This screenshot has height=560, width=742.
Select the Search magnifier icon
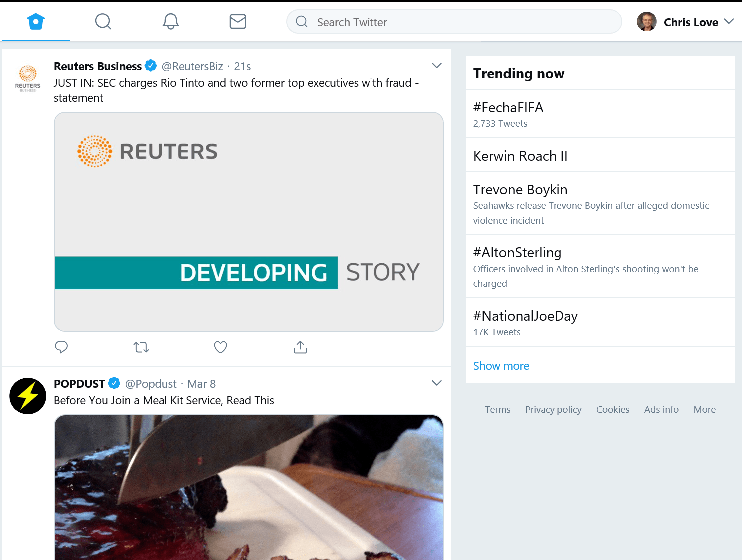coord(103,21)
